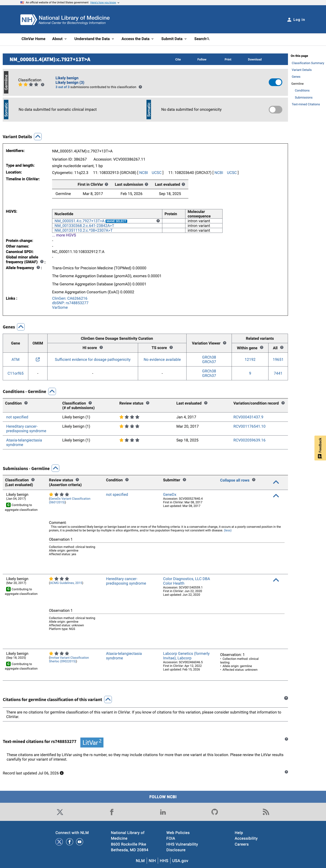Click help icon beside Classification stars
Viewport: 326px width, 868px height.
(x=42, y=84)
